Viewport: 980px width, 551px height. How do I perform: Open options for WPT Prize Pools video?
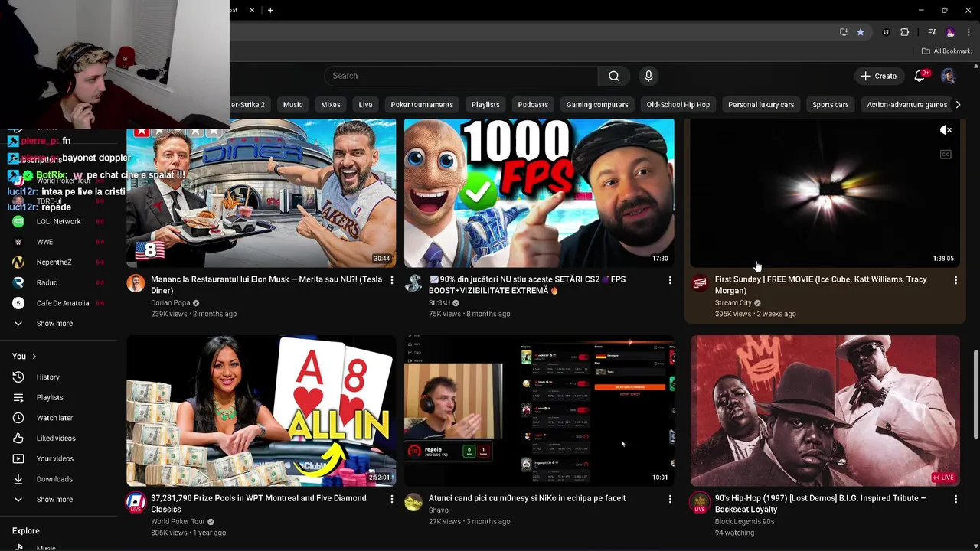click(x=391, y=499)
